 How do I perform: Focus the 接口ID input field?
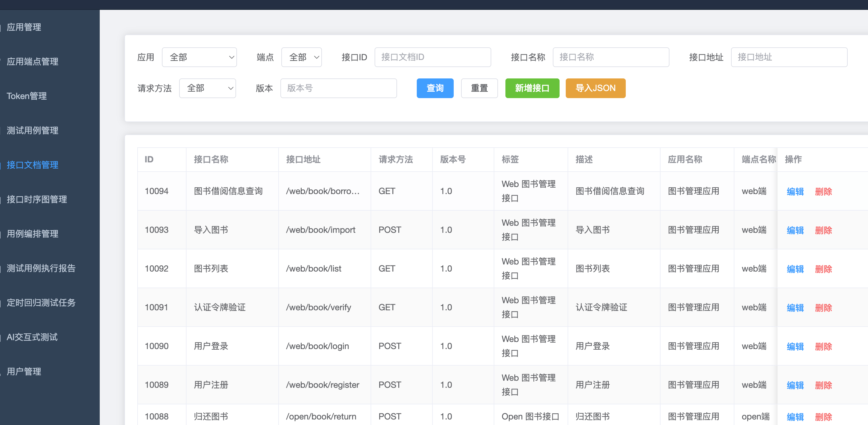tap(433, 57)
